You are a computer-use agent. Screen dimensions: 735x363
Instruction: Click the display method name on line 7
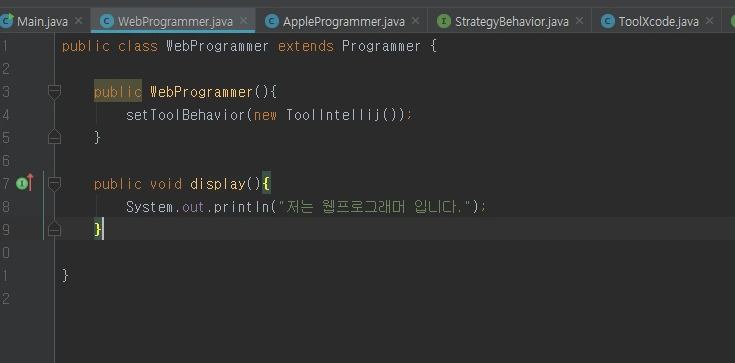point(218,184)
